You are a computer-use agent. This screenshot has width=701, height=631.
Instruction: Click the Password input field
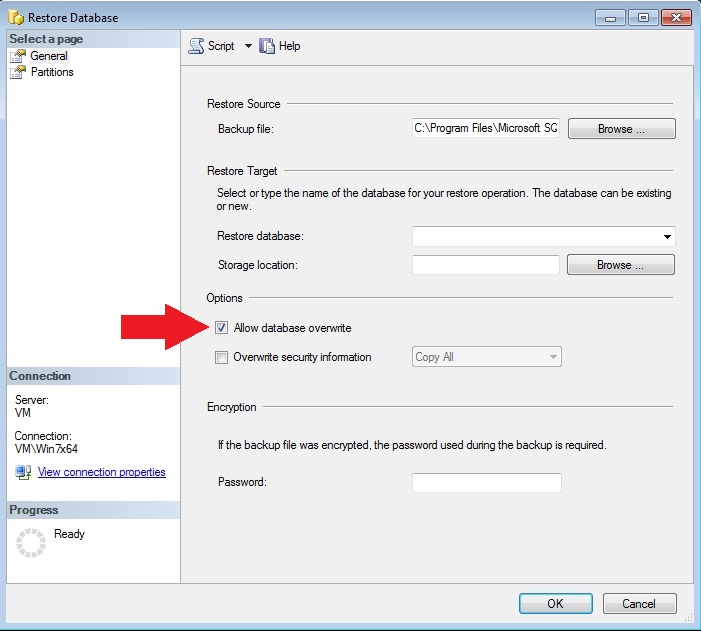486,483
